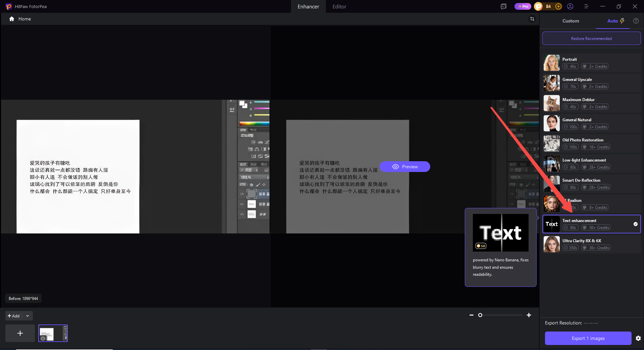Open the hamburger main menu

point(586,6)
